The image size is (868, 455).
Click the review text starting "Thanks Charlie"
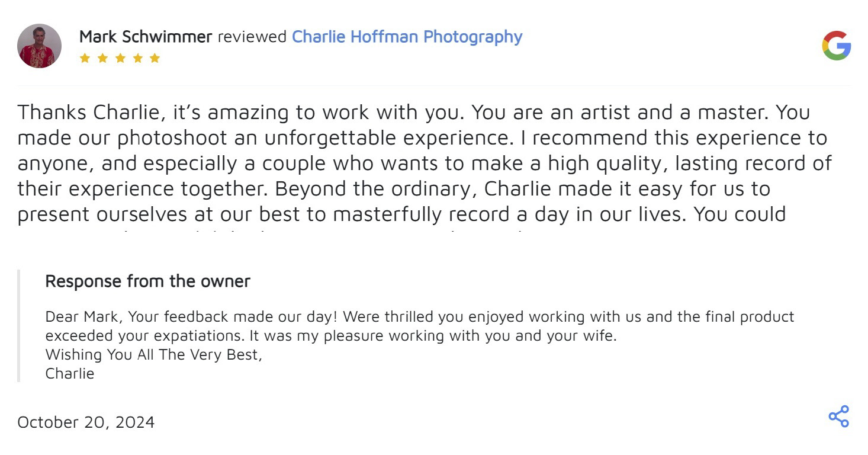(413, 137)
